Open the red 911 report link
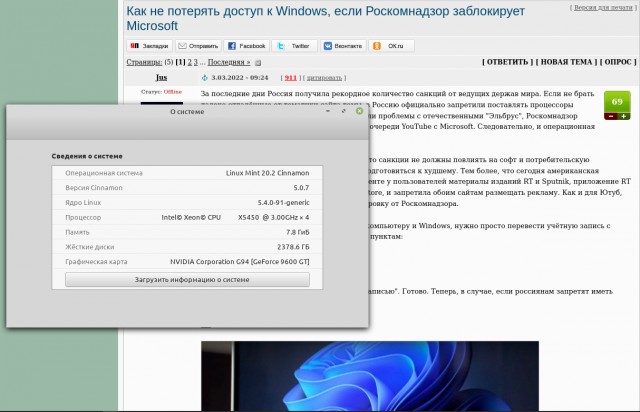 (291, 78)
